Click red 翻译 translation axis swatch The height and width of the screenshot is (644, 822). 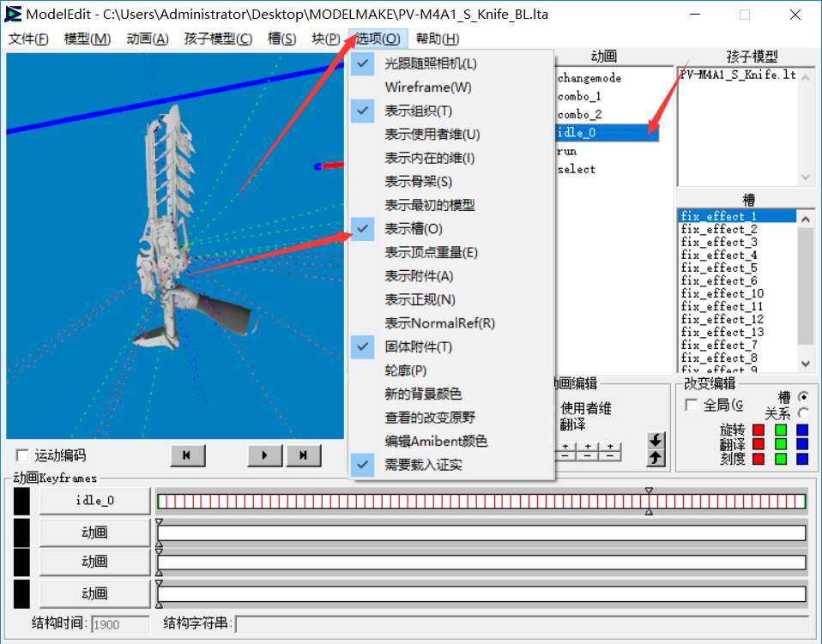tap(758, 444)
